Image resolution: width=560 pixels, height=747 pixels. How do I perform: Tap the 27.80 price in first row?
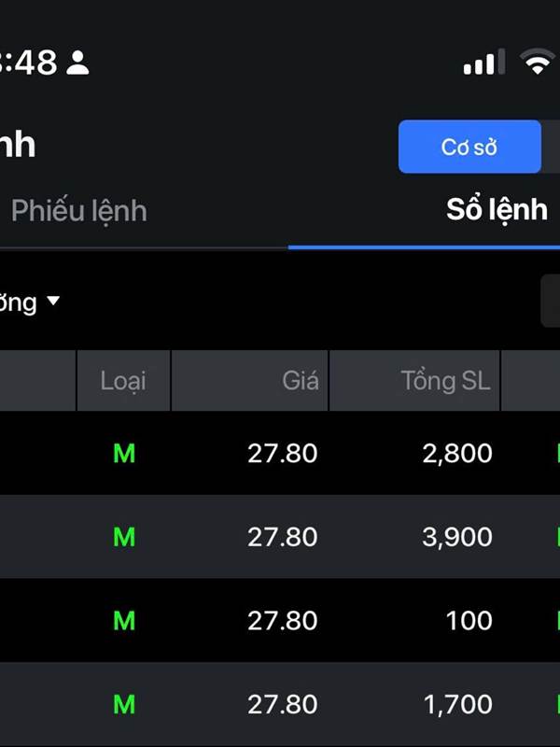click(282, 454)
